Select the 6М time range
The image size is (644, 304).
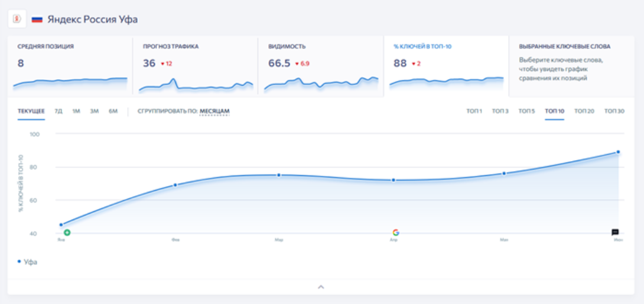tap(113, 111)
